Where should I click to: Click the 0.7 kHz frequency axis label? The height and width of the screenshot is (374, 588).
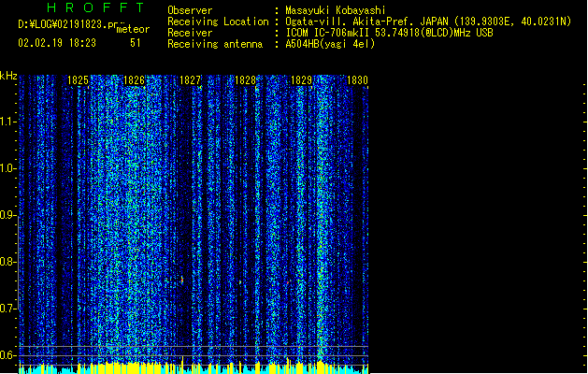coord(7,309)
